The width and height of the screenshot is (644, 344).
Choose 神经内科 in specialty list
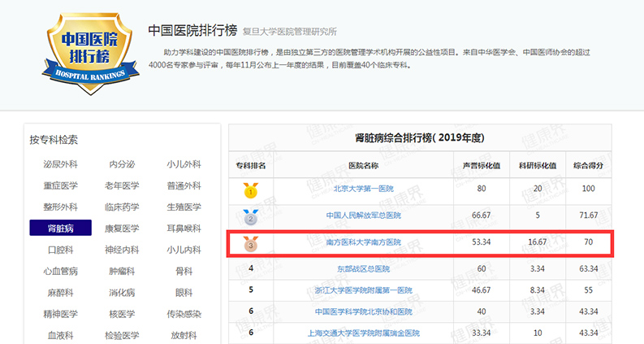pos(122,250)
